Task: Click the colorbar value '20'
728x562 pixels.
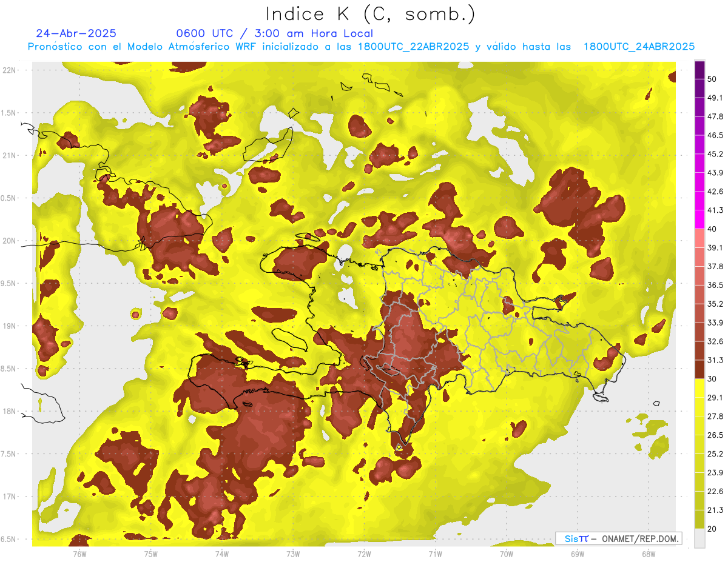Action: [x=712, y=529]
